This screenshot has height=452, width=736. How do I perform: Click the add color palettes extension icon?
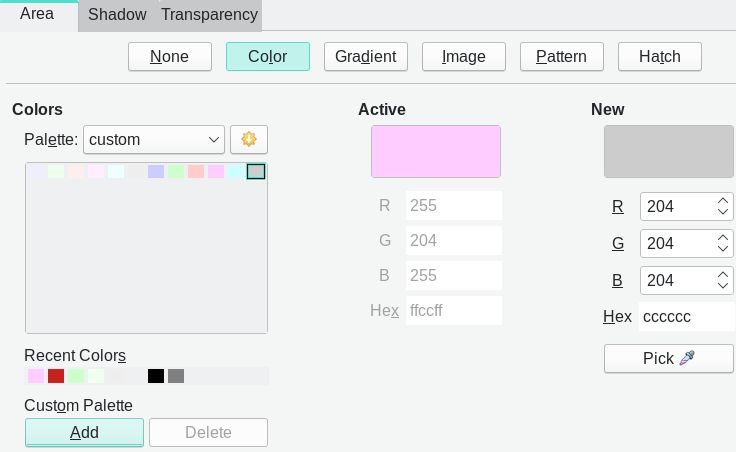pyautogui.click(x=249, y=139)
